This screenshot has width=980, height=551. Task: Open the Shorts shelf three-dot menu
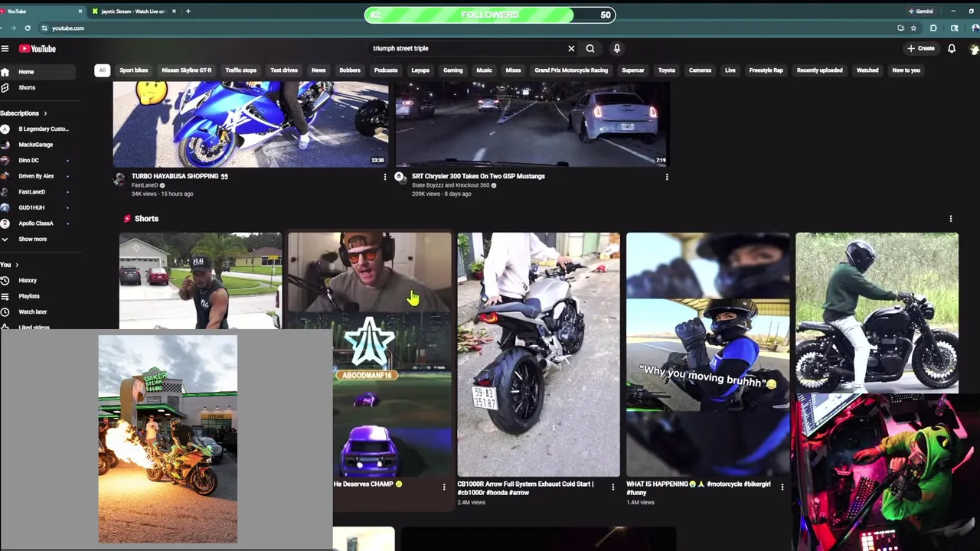(x=951, y=219)
